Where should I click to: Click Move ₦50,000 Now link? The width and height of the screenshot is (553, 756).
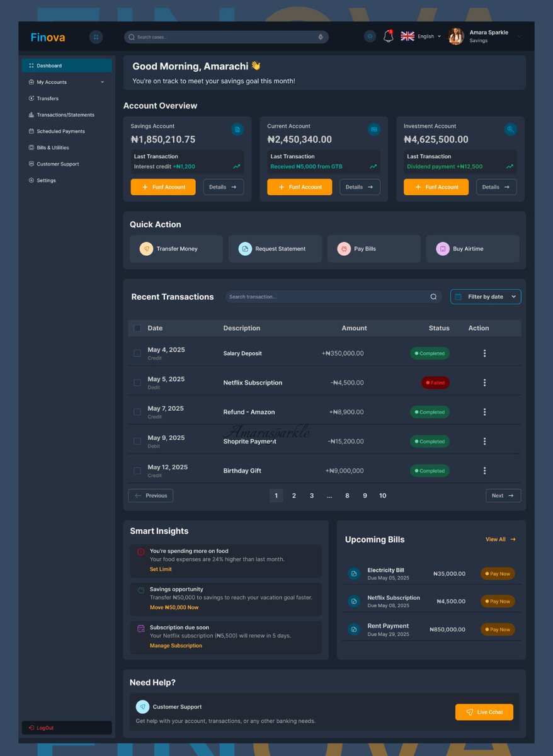174,607
